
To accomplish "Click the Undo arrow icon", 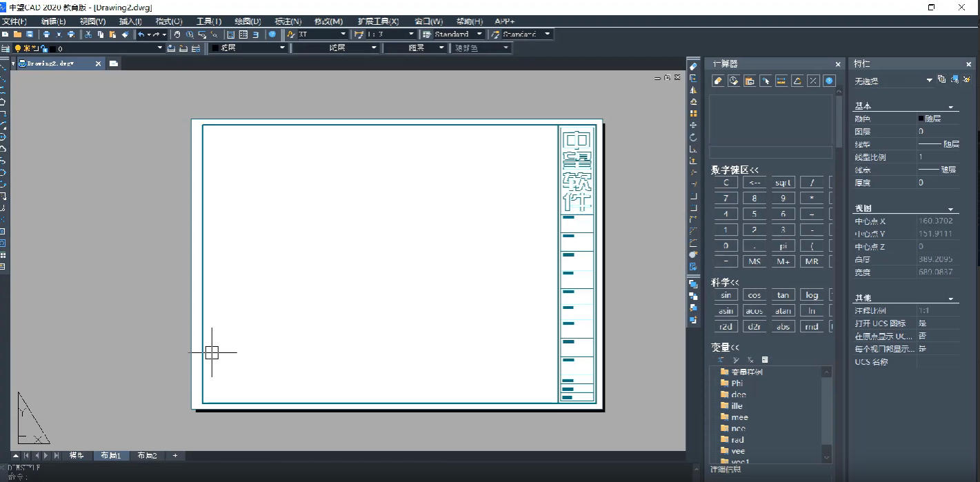I will point(141,34).
